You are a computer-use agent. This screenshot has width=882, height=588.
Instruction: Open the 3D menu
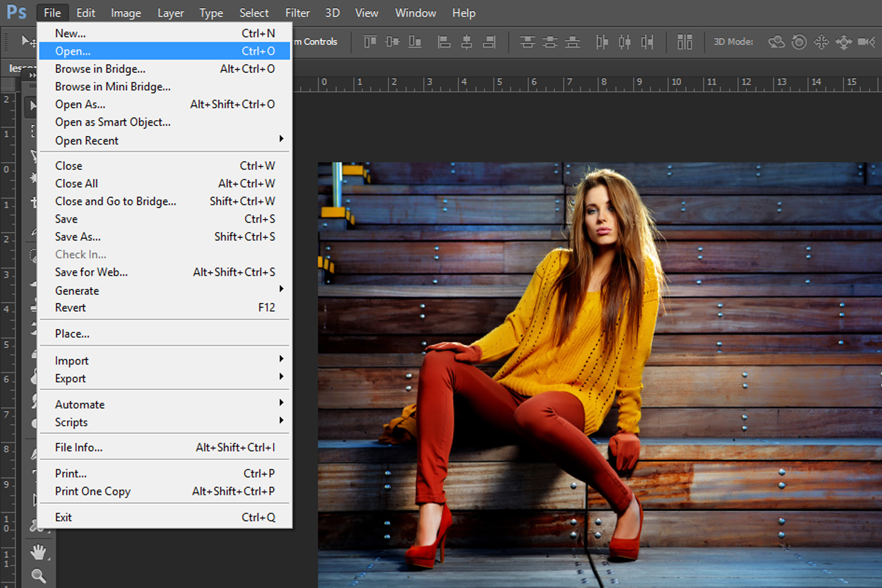[332, 12]
